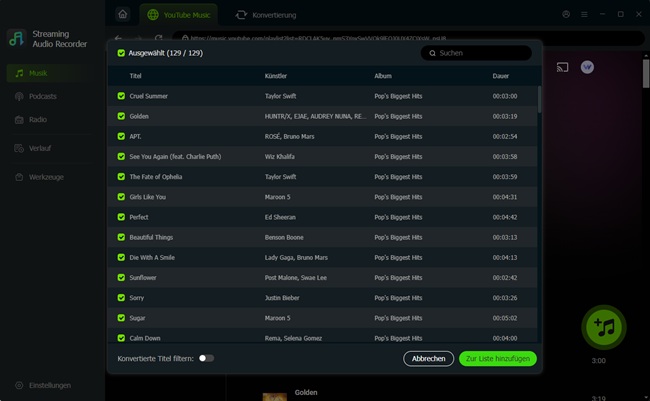
Task: Click the Suchen search field
Action: point(476,53)
